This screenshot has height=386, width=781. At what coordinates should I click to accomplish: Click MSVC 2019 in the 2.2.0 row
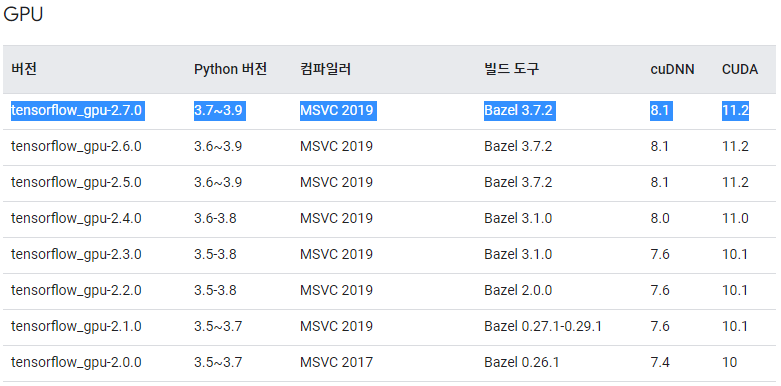click(337, 290)
